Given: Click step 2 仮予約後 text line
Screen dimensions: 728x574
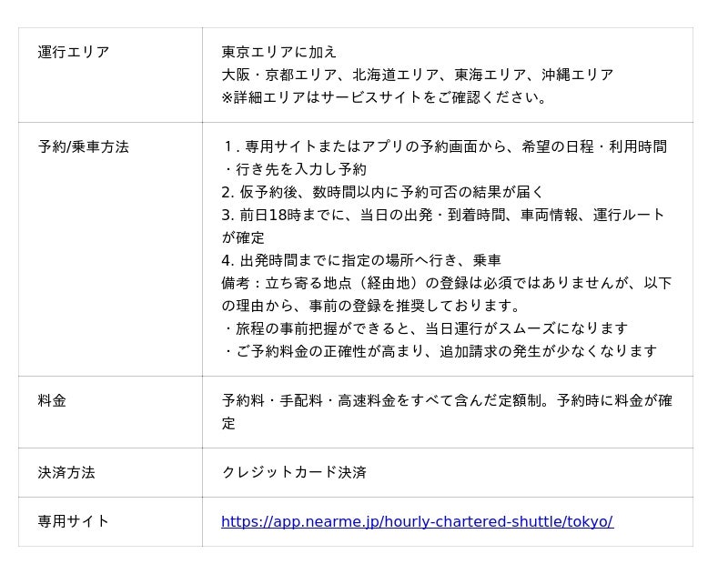Looking at the screenshot, I should [x=381, y=192].
